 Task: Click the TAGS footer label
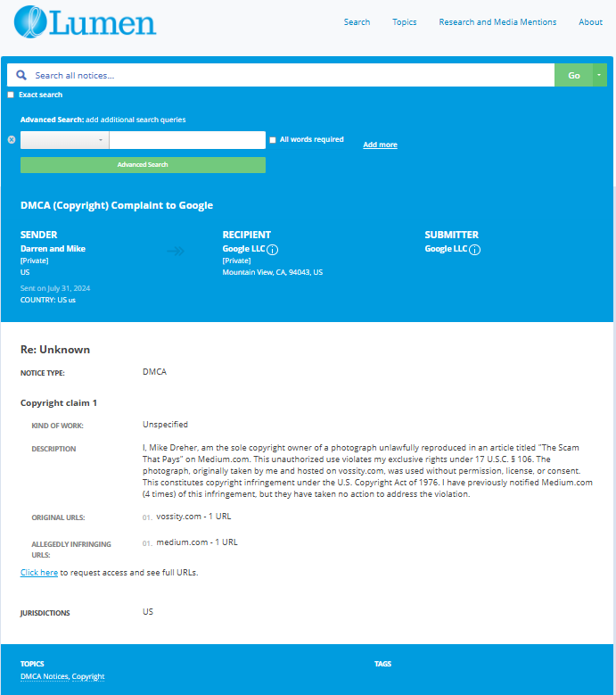point(383,664)
